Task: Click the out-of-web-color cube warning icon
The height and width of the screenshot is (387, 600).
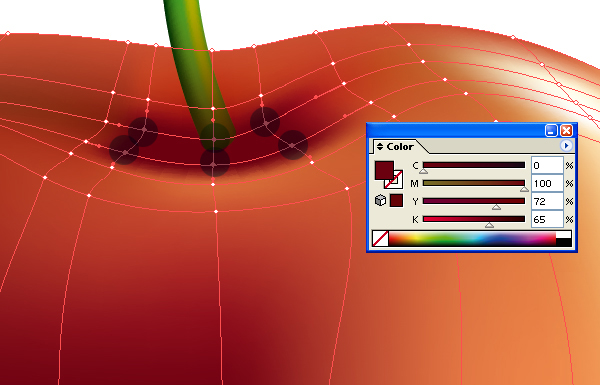Action: [380, 200]
